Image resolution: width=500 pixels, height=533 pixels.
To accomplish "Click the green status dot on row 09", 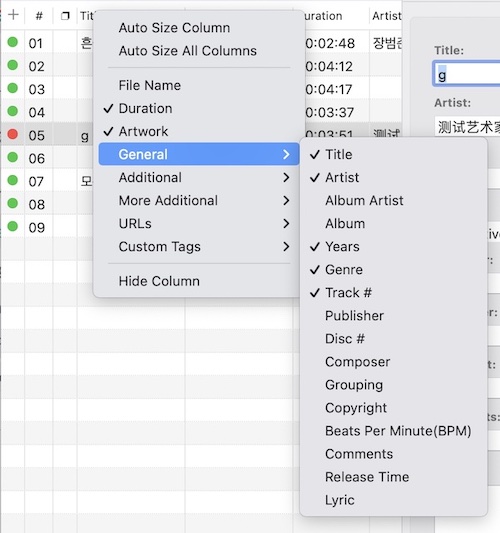I will (13, 226).
